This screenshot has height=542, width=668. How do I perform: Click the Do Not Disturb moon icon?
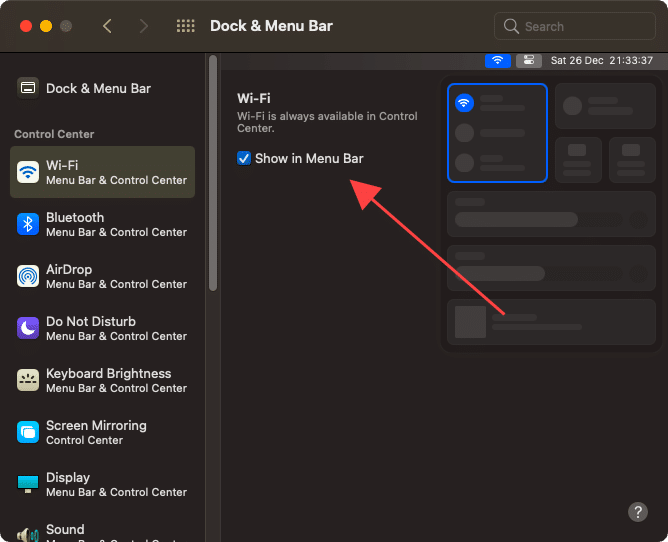click(28, 328)
